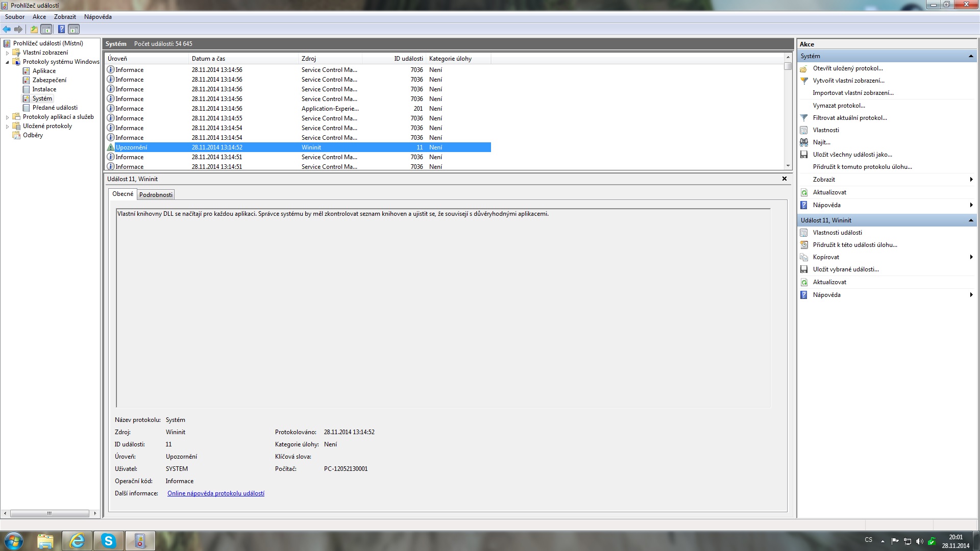Toggle the action pane toolbar button
Image resolution: width=980 pixels, height=551 pixels.
(74, 29)
